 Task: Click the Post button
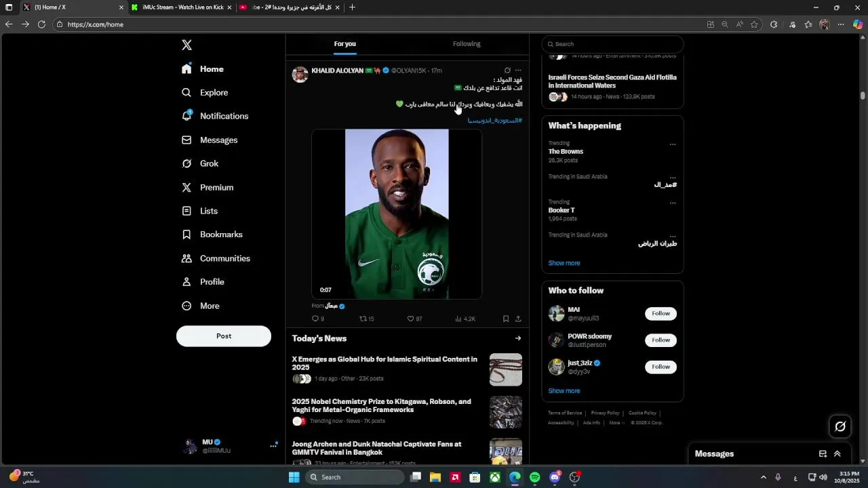pos(224,336)
